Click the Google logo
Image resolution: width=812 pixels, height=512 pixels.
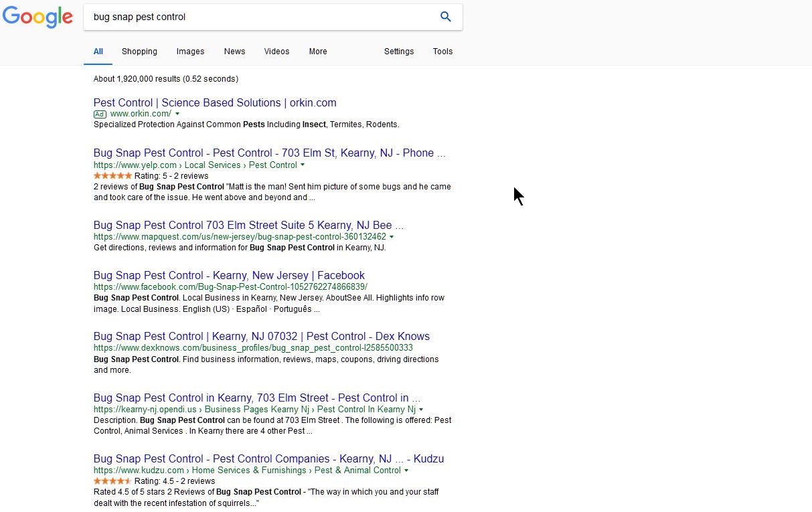[38, 17]
